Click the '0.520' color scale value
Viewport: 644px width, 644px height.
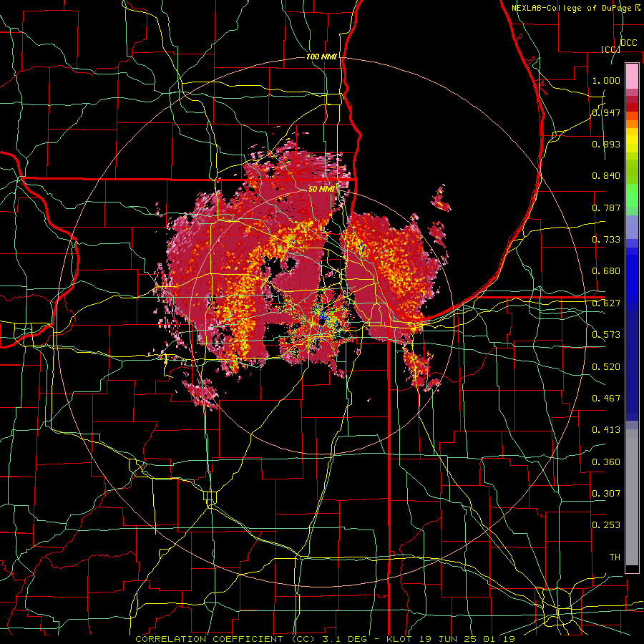606,367
